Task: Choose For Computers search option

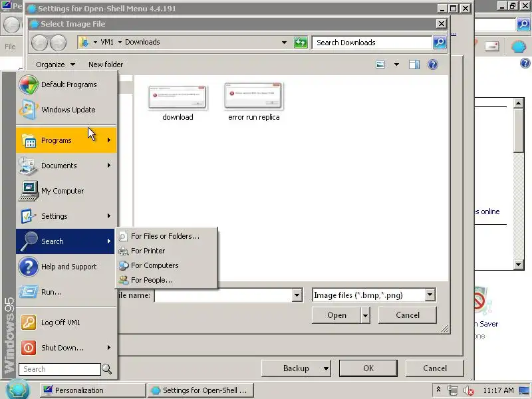Action: click(167, 265)
